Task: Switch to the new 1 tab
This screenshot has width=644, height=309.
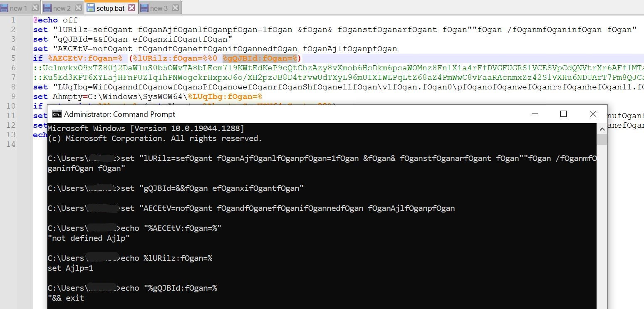Action: click(18, 8)
